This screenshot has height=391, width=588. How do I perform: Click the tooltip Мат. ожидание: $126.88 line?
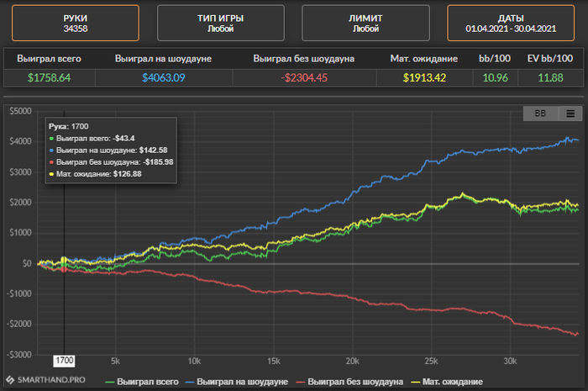pyautogui.click(x=95, y=174)
